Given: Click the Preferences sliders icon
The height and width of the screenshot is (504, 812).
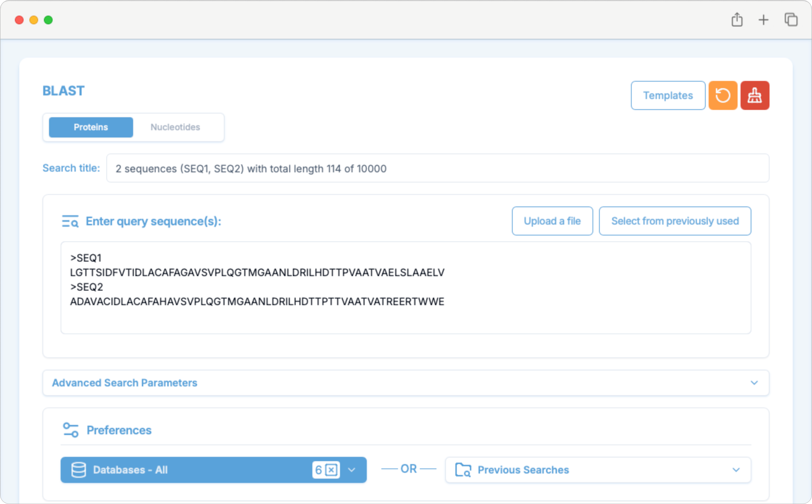Looking at the screenshot, I should [x=70, y=430].
